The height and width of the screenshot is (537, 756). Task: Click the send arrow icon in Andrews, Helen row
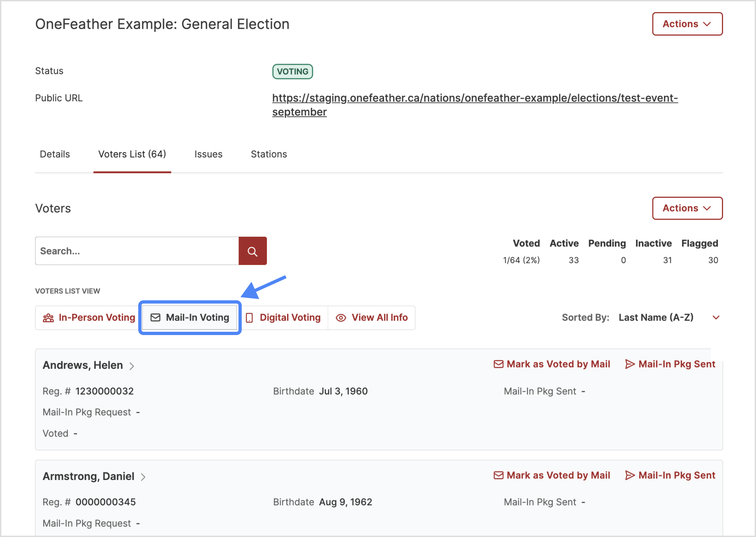point(630,364)
